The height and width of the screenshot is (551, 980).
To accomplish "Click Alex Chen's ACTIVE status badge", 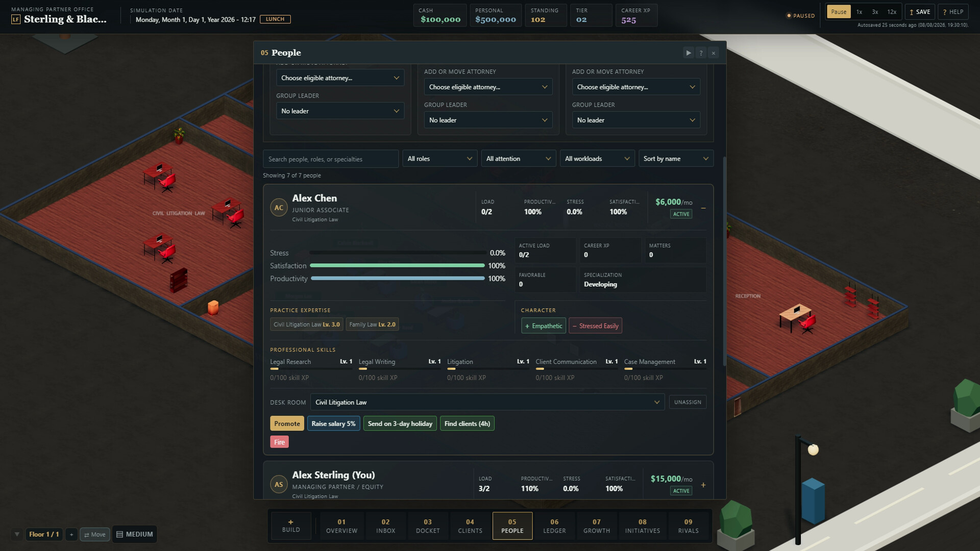I will (x=681, y=214).
